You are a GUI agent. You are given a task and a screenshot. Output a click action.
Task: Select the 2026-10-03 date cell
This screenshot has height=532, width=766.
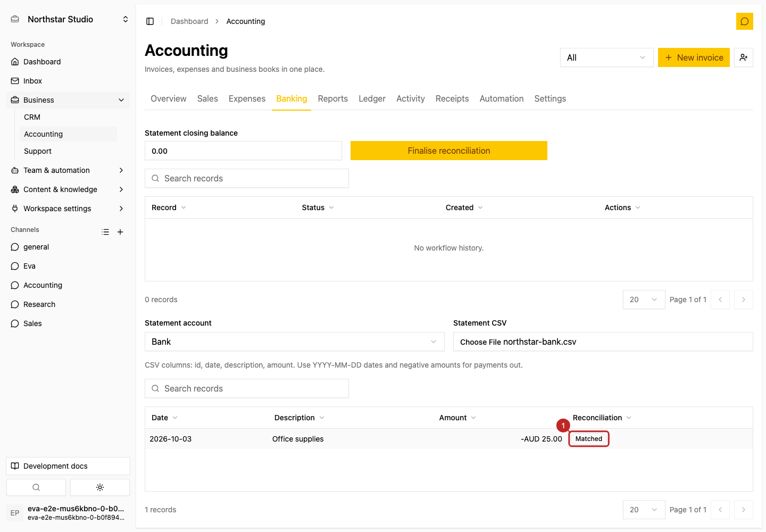(171, 439)
